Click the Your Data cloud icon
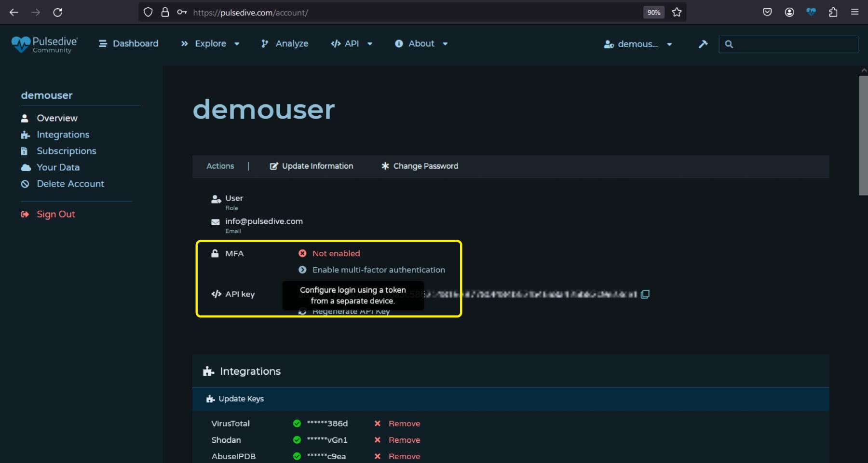The width and height of the screenshot is (868, 463). coord(26,167)
